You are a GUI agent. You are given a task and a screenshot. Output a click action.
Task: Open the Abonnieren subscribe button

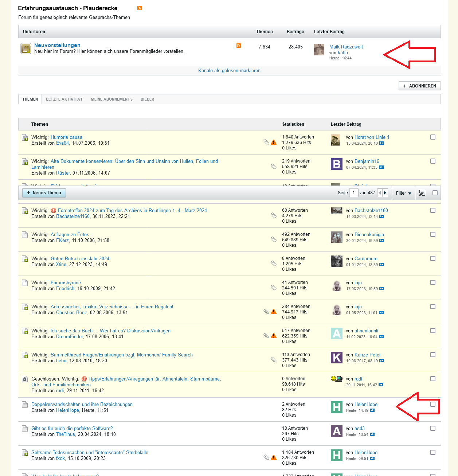[419, 86]
